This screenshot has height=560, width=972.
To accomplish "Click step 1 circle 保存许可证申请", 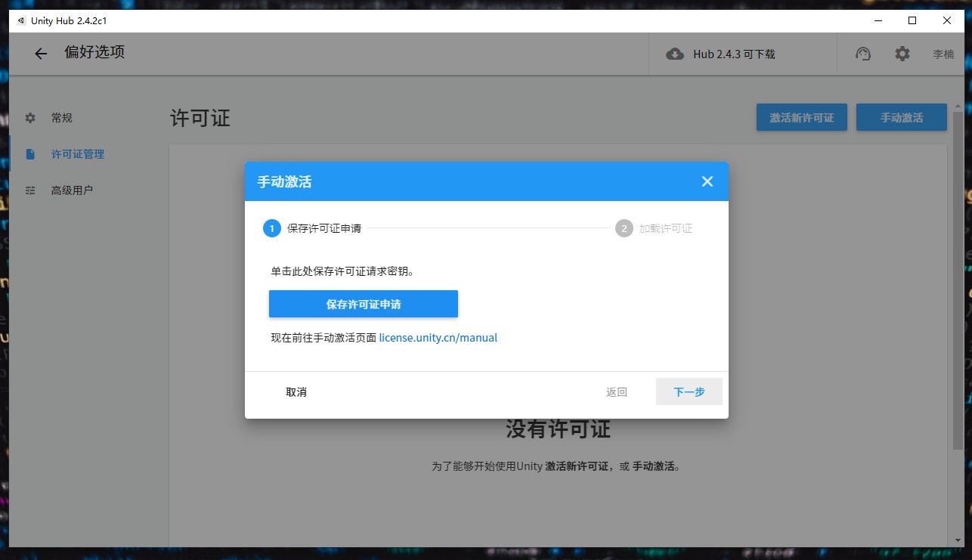I will click(272, 228).
